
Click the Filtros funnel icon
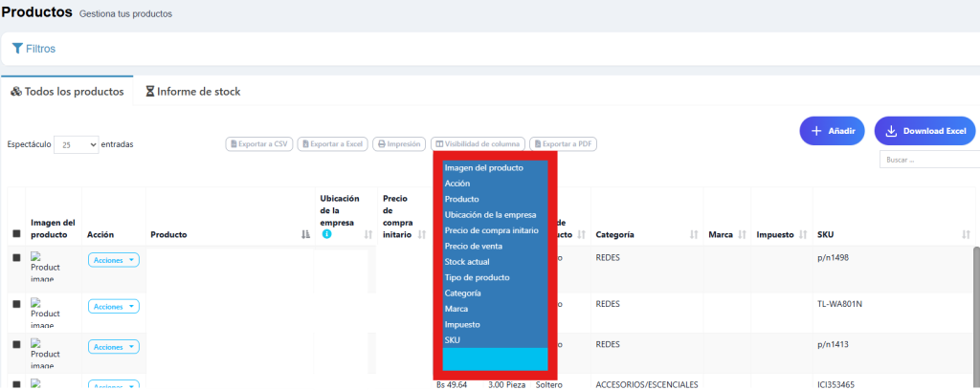pyautogui.click(x=17, y=48)
